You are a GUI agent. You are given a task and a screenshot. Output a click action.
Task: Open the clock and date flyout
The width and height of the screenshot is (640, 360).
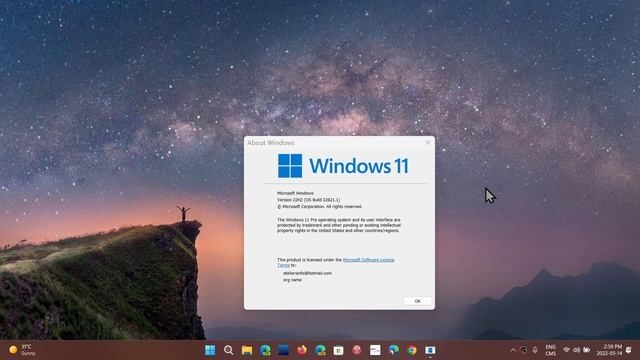point(609,350)
